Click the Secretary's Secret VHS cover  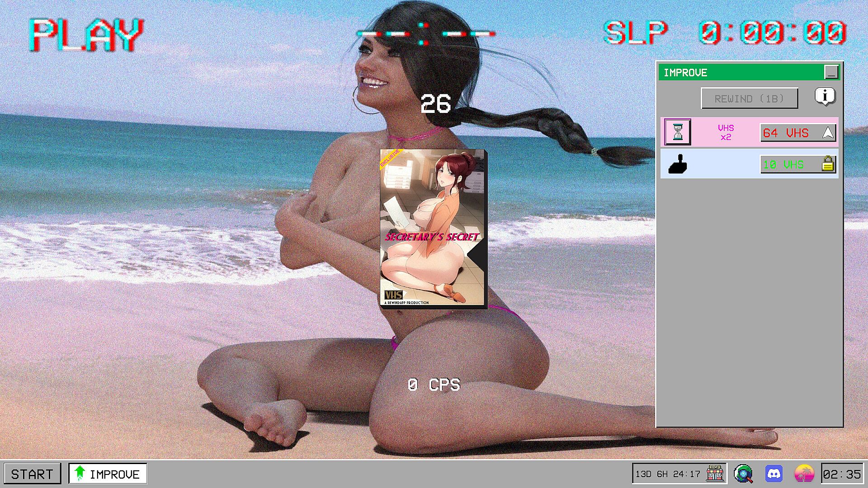(x=433, y=229)
